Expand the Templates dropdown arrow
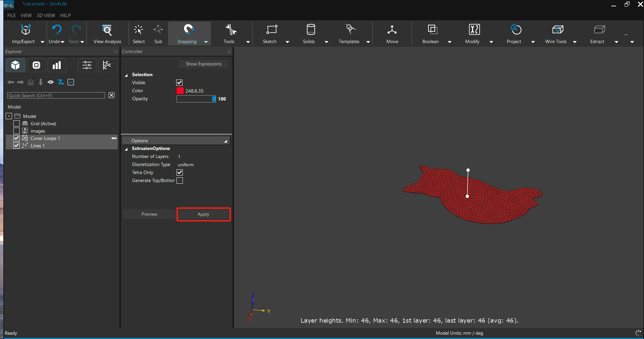Screen dimensions: 644x339 click(368, 42)
